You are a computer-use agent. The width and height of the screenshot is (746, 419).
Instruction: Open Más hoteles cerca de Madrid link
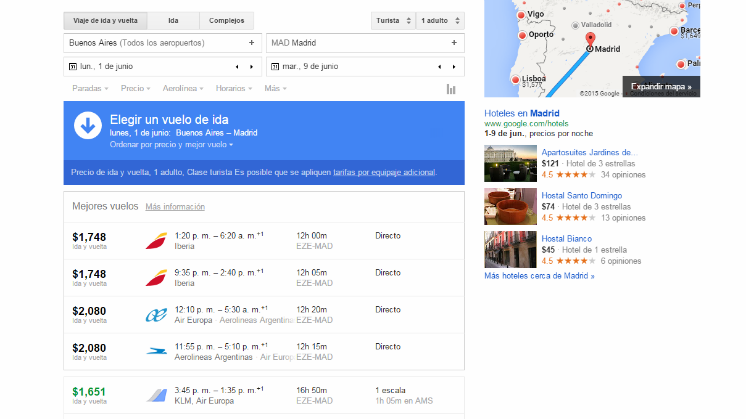coord(539,276)
